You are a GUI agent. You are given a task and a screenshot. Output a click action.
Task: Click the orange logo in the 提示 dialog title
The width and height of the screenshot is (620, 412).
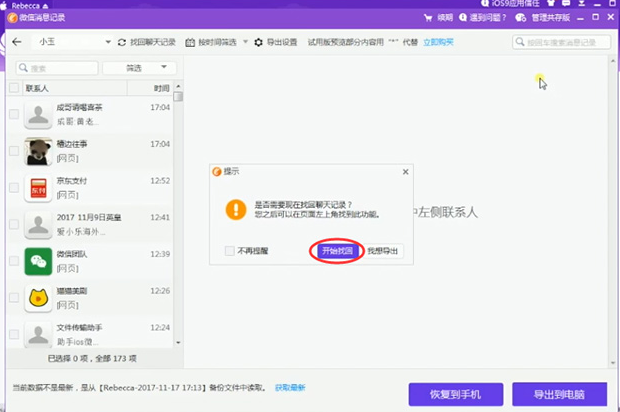click(x=217, y=172)
